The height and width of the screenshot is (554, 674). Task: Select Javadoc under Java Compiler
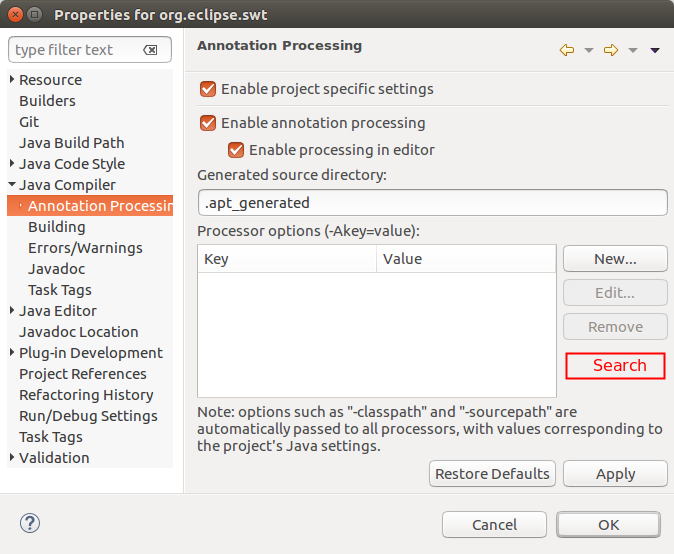pyautogui.click(x=57, y=269)
